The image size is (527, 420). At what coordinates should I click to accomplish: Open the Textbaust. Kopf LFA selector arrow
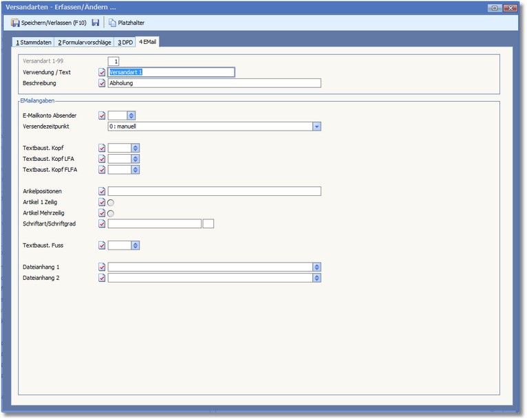136,159
